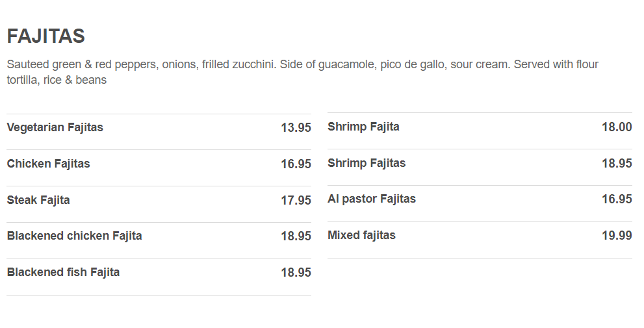Click the 16.95 price beside Al pastor Fajitas
The height and width of the screenshot is (328, 644).
pos(617,199)
